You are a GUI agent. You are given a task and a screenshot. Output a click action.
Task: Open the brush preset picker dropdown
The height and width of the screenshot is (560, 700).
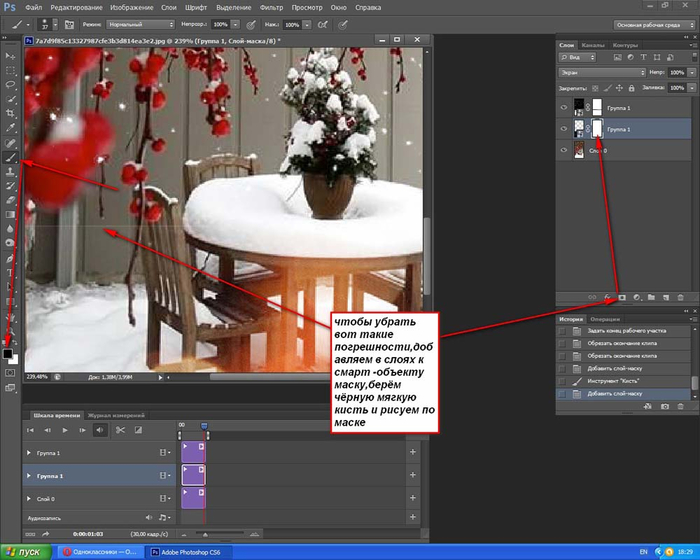coord(55,25)
